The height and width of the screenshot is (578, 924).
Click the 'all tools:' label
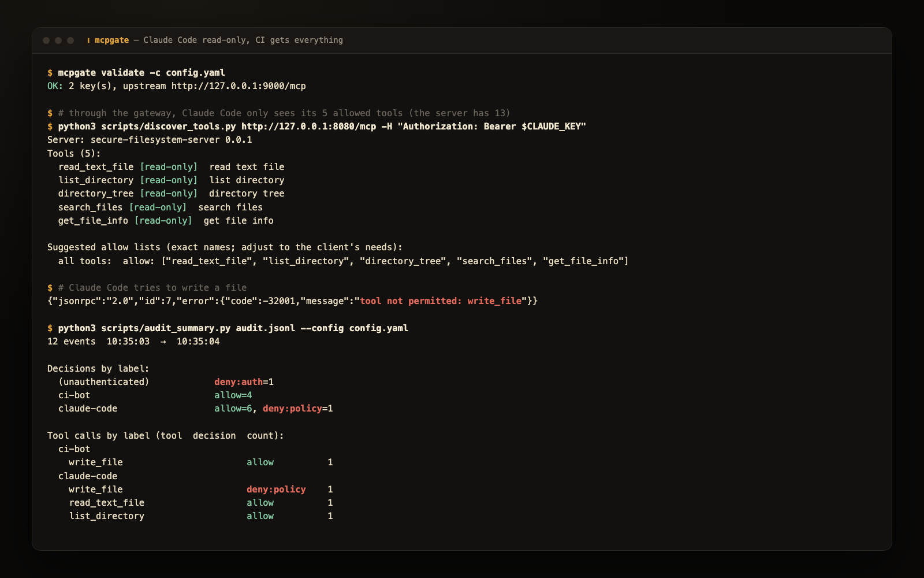click(x=85, y=261)
